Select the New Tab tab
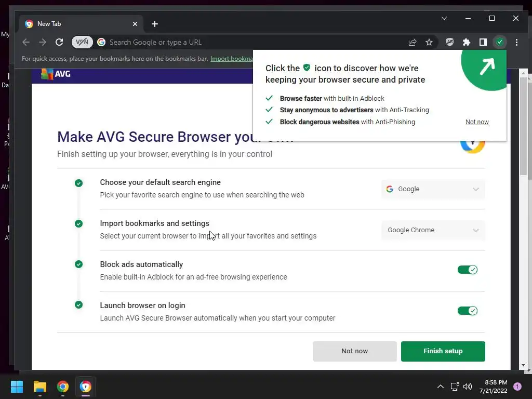532x399 pixels. point(81,24)
